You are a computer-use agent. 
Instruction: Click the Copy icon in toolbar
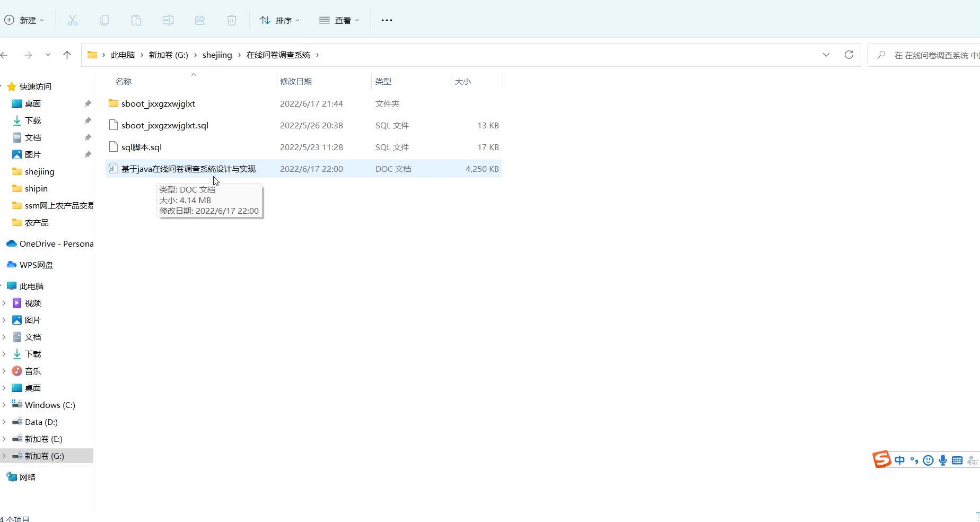point(104,20)
